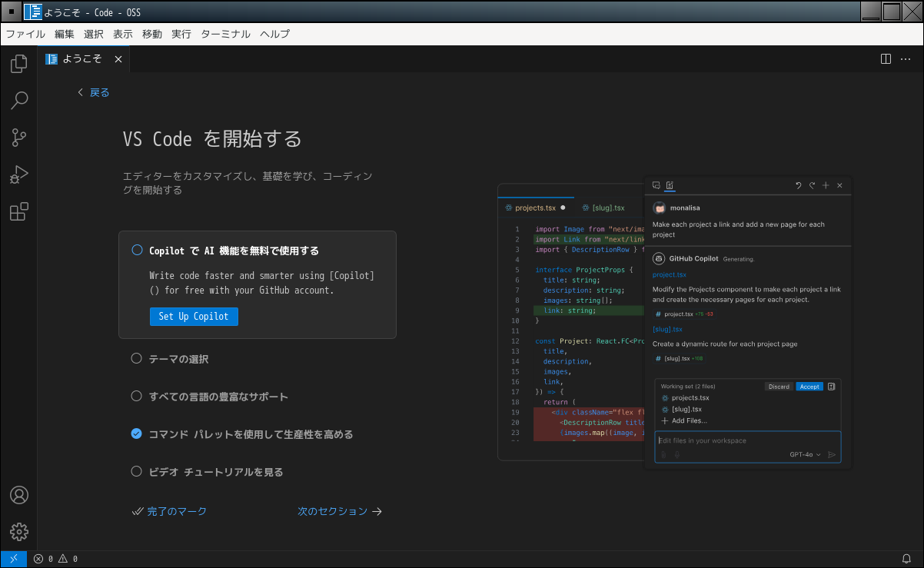Select Copilot で AI 機能を無料で使用する step radio

(x=138, y=251)
